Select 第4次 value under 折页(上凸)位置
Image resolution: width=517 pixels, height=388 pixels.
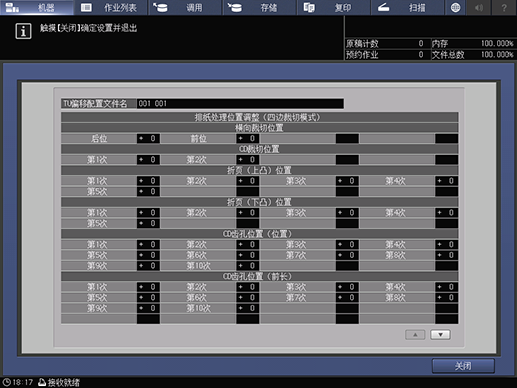click(447, 181)
